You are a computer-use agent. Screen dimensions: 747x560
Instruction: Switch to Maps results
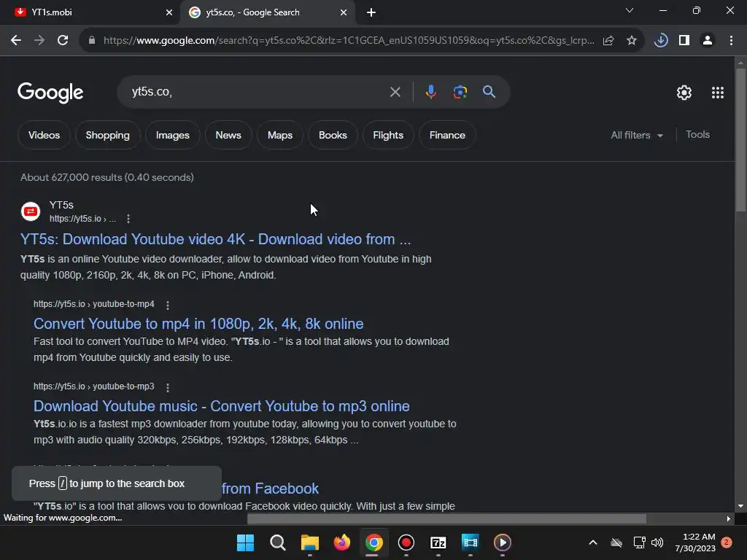[x=280, y=135]
